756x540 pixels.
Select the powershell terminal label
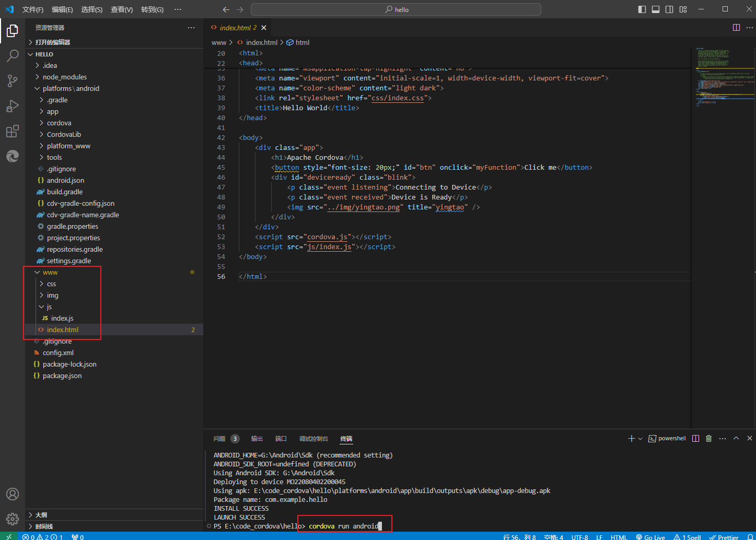[x=667, y=439]
